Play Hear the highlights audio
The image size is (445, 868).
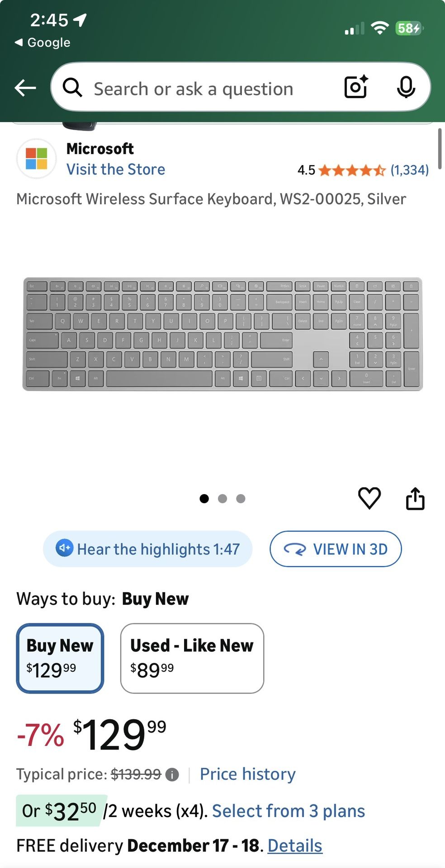(148, 549)
